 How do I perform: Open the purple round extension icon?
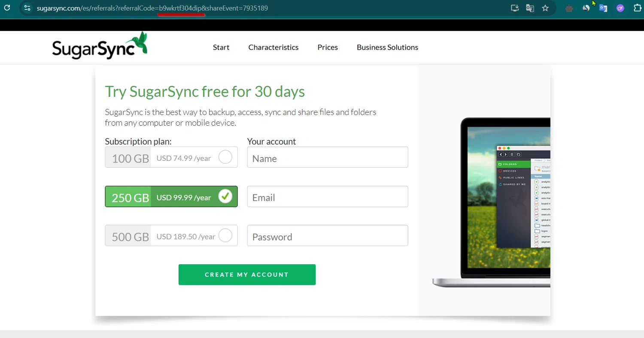click(x=620, y=8)
